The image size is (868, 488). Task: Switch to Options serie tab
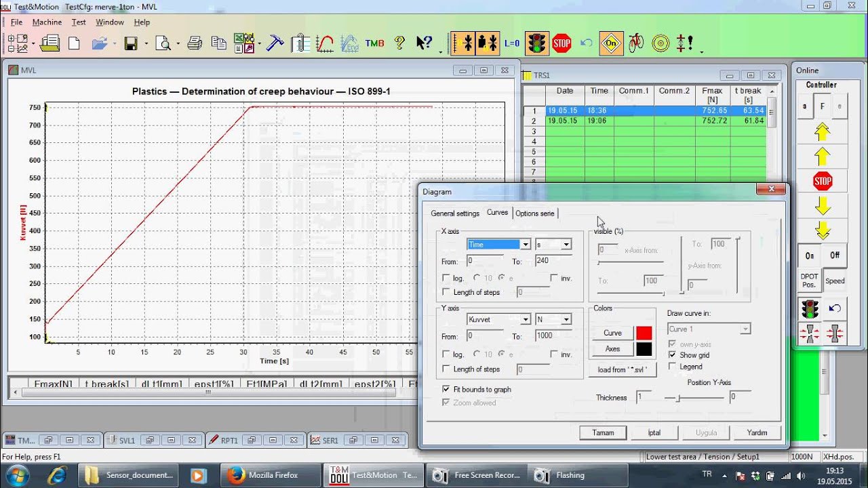pos(534,213)
